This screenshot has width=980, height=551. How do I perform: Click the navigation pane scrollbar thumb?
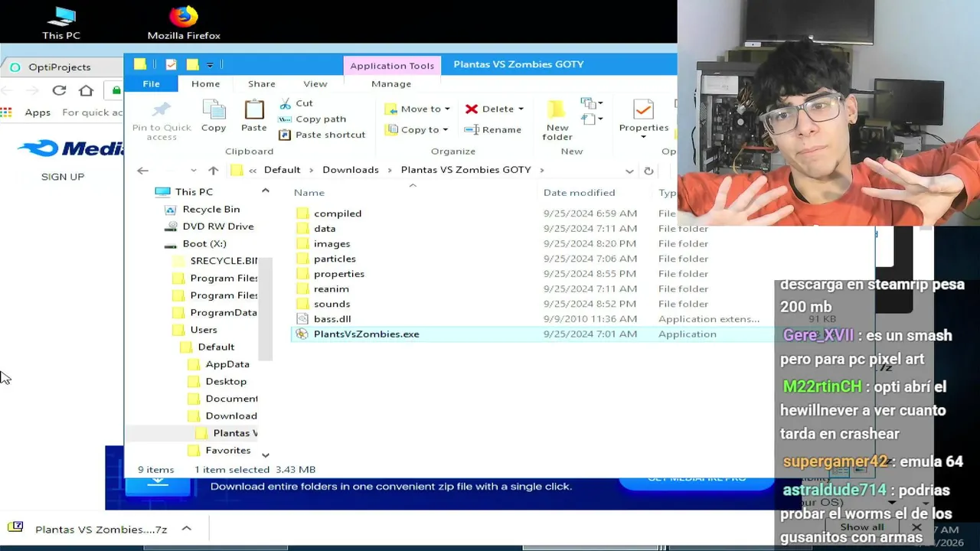click(x=266, y=308)
